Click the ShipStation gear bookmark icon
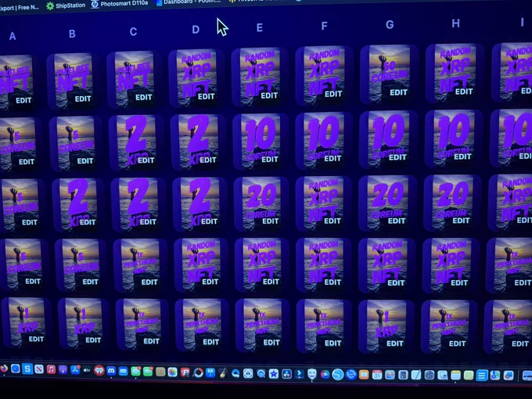 [50, 5]
